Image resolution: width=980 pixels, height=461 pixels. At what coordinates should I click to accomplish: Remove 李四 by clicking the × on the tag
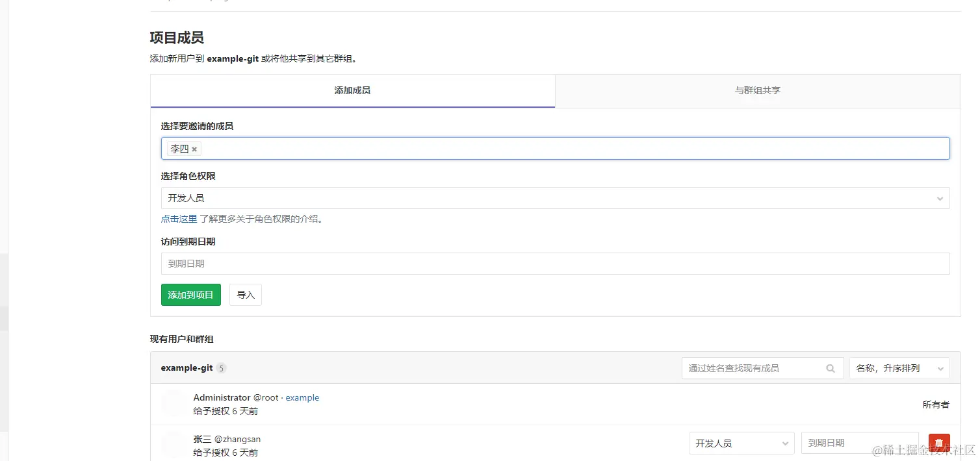click(x=194, y=148)
